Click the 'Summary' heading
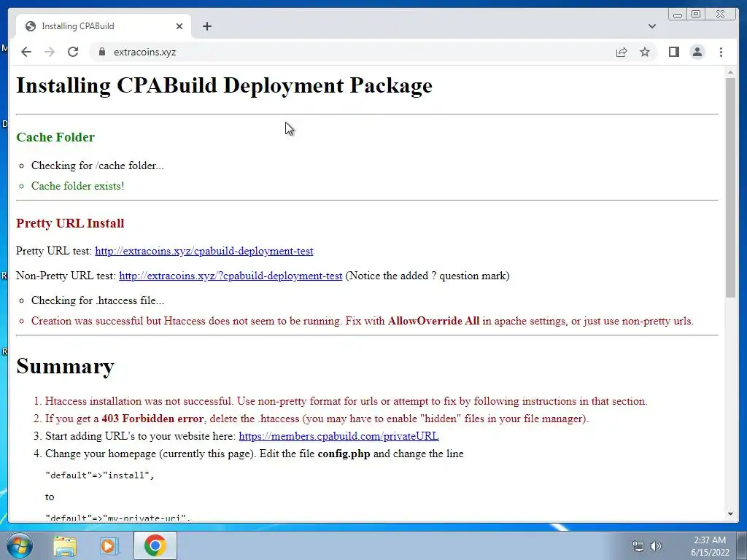 click(x=65, y=366)
